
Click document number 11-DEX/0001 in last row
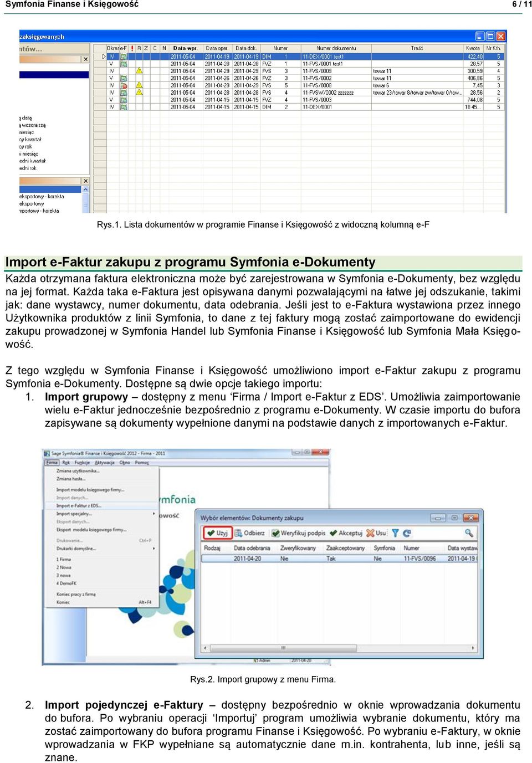click(317, 107)
